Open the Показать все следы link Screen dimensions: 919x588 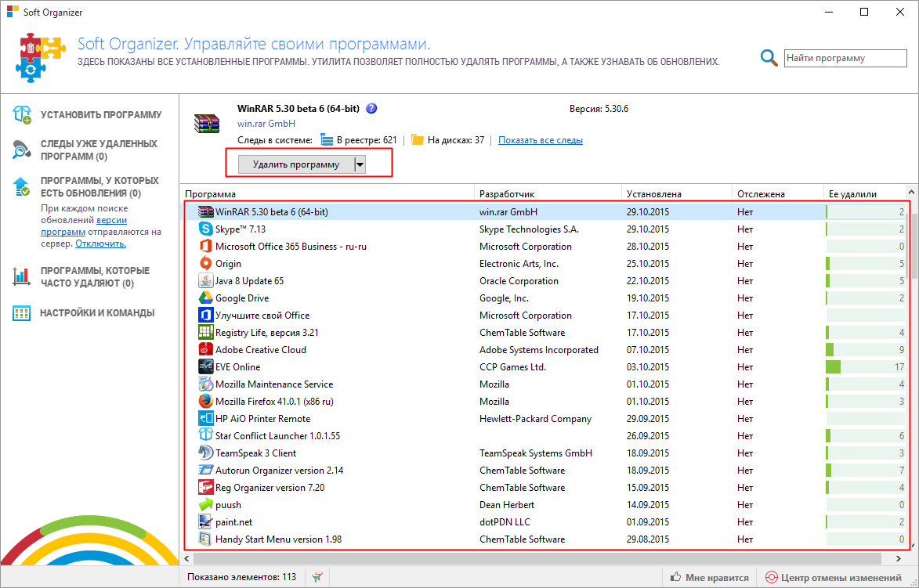tap(541, 140)
